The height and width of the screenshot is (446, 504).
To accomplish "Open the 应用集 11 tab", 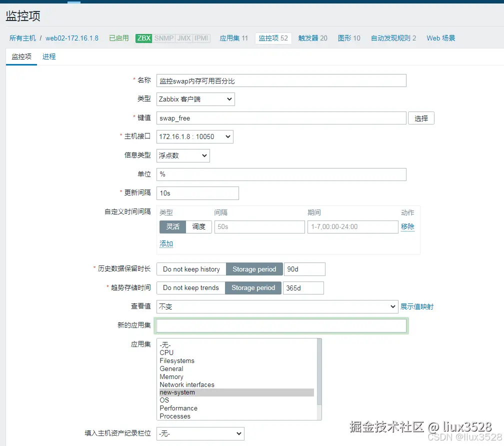I will pos(233,38).
